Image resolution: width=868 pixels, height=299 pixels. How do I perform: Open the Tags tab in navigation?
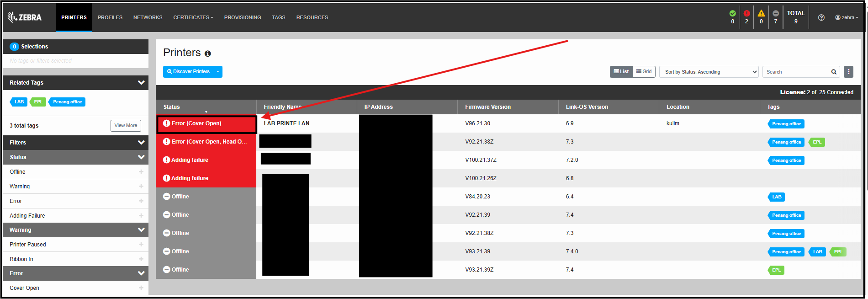coord(279,17)
